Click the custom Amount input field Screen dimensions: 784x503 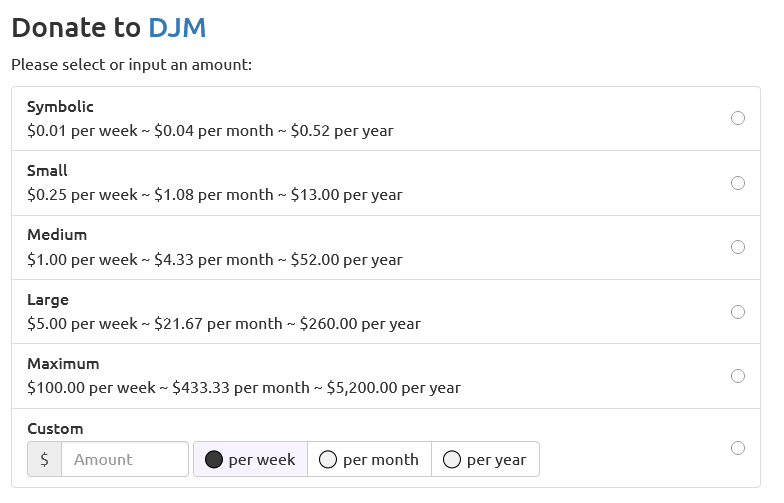(x=124, y=460)
